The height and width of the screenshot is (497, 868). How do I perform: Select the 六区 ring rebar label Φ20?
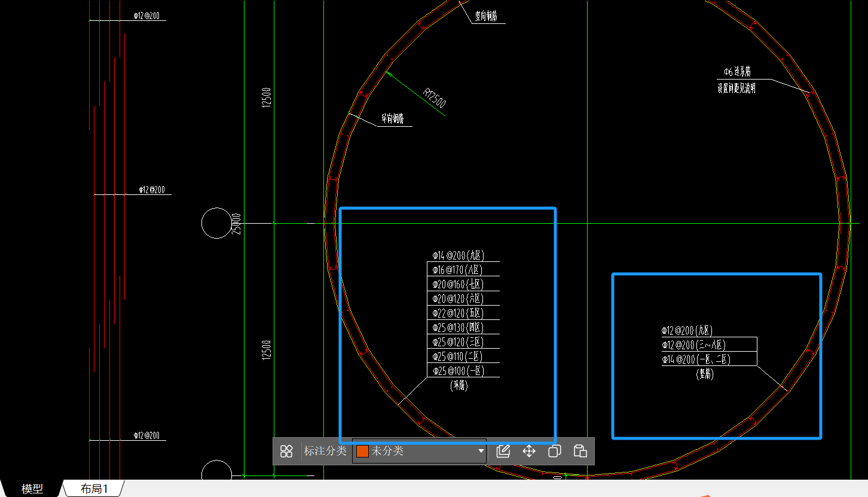tap(458, 298)
